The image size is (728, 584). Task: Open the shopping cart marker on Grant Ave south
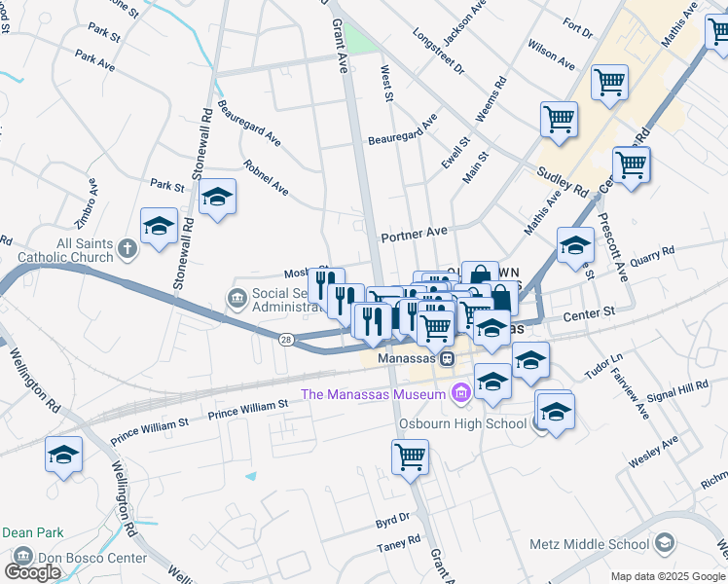(x=410, y=460)
